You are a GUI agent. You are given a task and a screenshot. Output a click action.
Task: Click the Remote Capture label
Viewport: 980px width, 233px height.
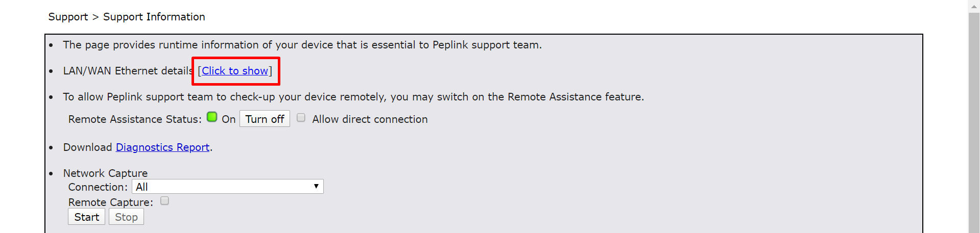click(111, 202)
